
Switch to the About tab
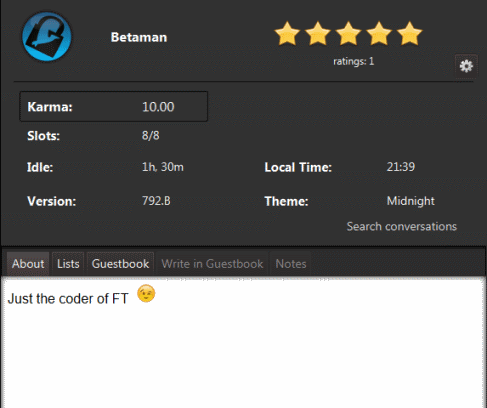click(28, 264)
